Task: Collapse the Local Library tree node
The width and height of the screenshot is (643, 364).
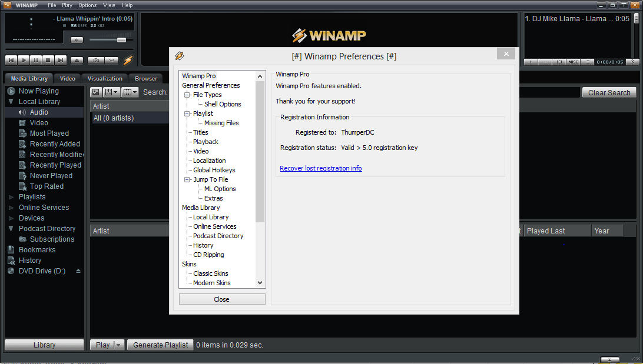Action: coord(11,102)
